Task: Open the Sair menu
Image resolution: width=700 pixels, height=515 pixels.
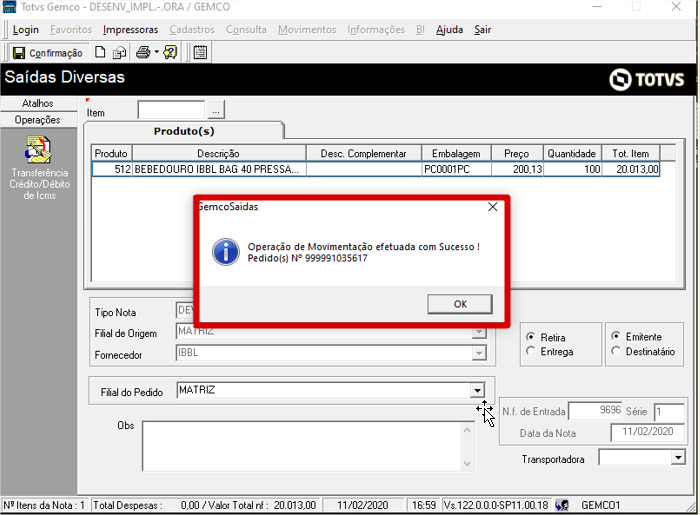Action: [x=483, y=30]
